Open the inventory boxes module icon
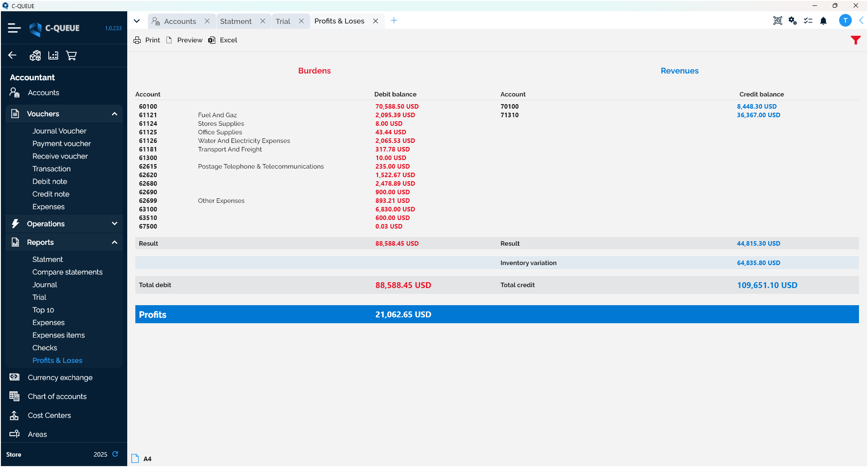This screenshot has height=467, width=868. (x=35, y=55)
